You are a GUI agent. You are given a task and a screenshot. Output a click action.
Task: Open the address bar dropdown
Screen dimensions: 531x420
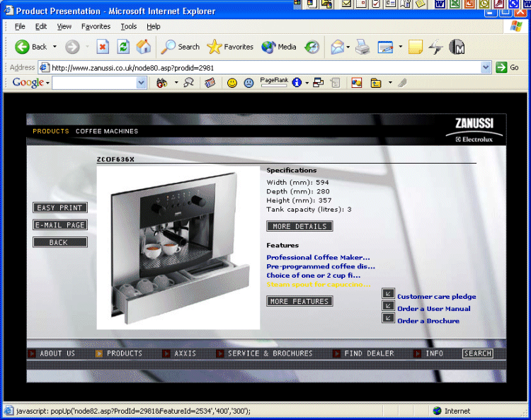pos(486,67)
